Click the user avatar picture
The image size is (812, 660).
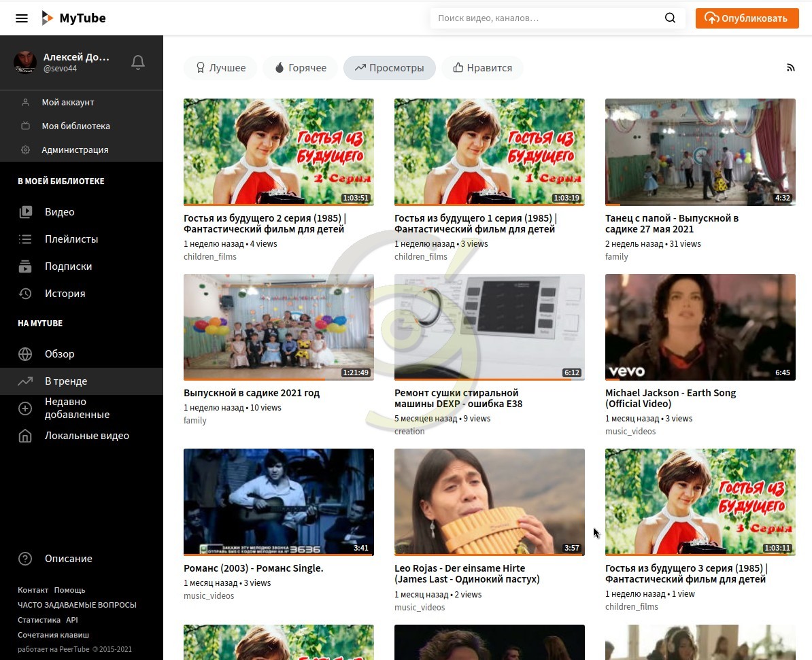coord(25,63)
